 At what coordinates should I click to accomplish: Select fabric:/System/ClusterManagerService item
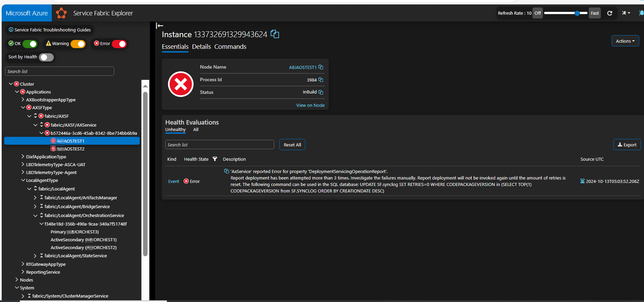point(70,296)
